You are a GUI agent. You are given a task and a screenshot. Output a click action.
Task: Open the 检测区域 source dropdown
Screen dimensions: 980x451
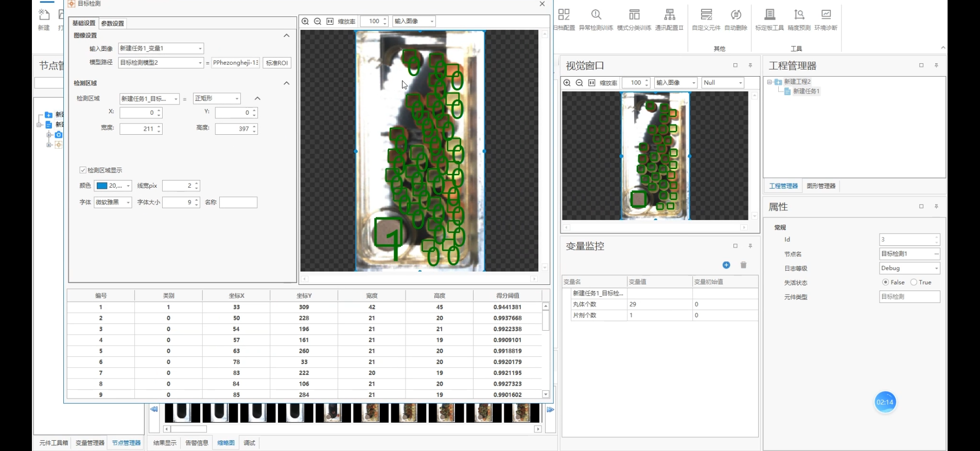coord(176,99)
